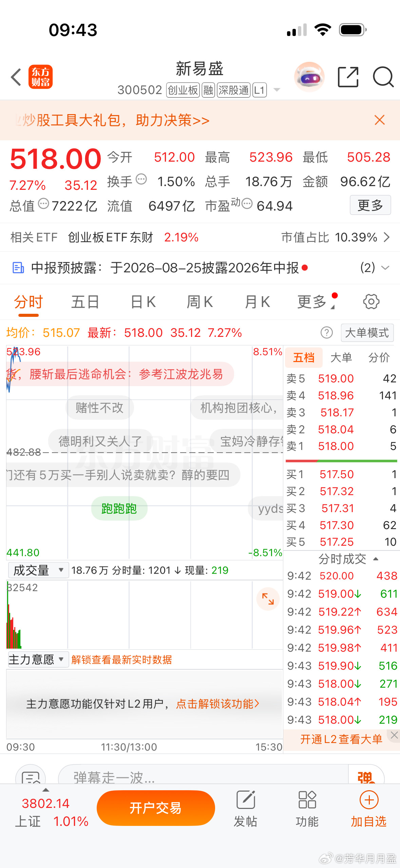Tap the 跑跑跑 danmaku comment

pos(119,508)
